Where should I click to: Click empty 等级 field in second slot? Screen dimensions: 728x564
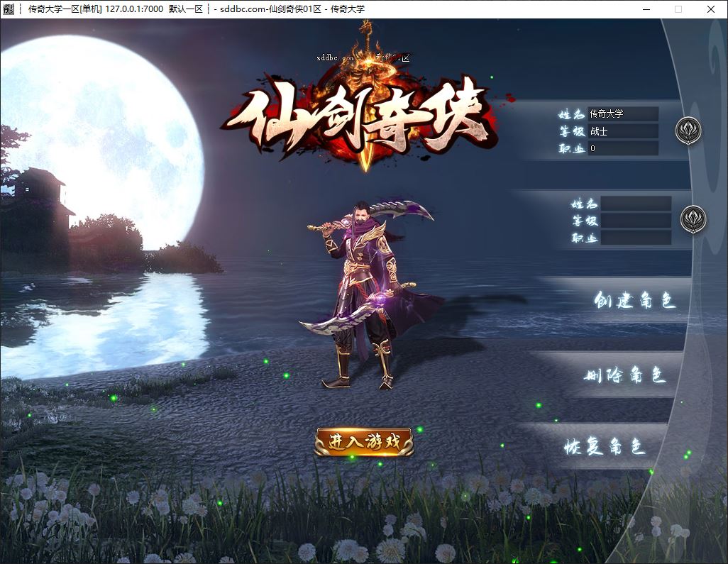tap(636, 221)
